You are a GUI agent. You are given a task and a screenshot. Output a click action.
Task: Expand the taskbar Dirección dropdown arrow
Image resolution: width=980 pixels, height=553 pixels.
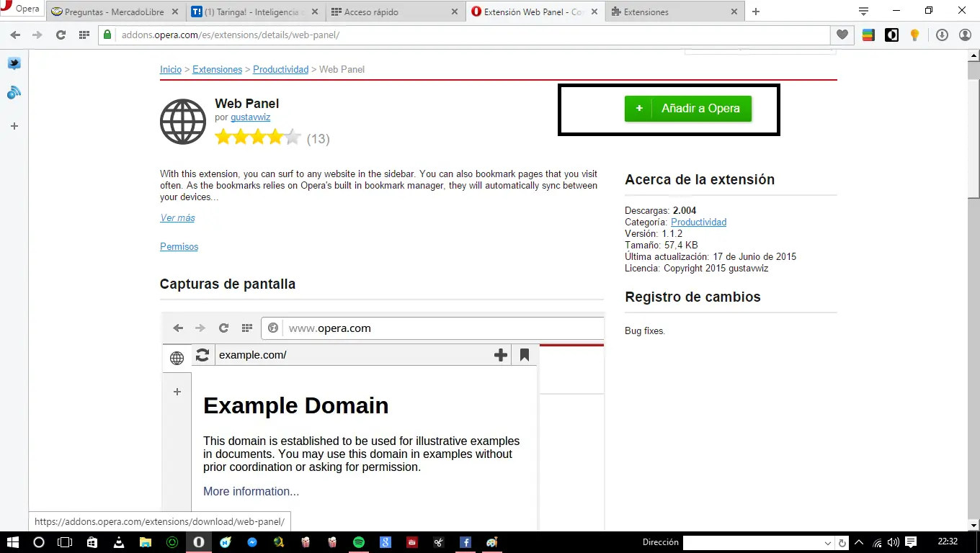click(x=828, y=543)
